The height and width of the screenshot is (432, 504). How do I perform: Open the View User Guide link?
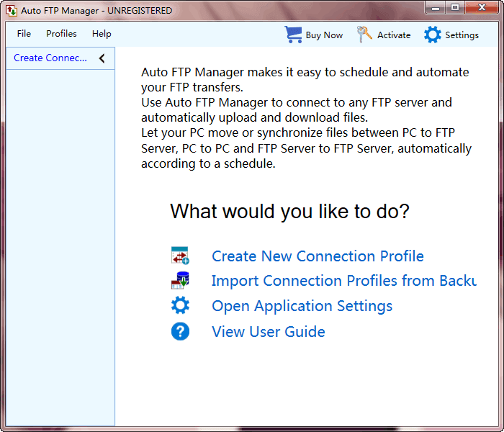(269, 331)
